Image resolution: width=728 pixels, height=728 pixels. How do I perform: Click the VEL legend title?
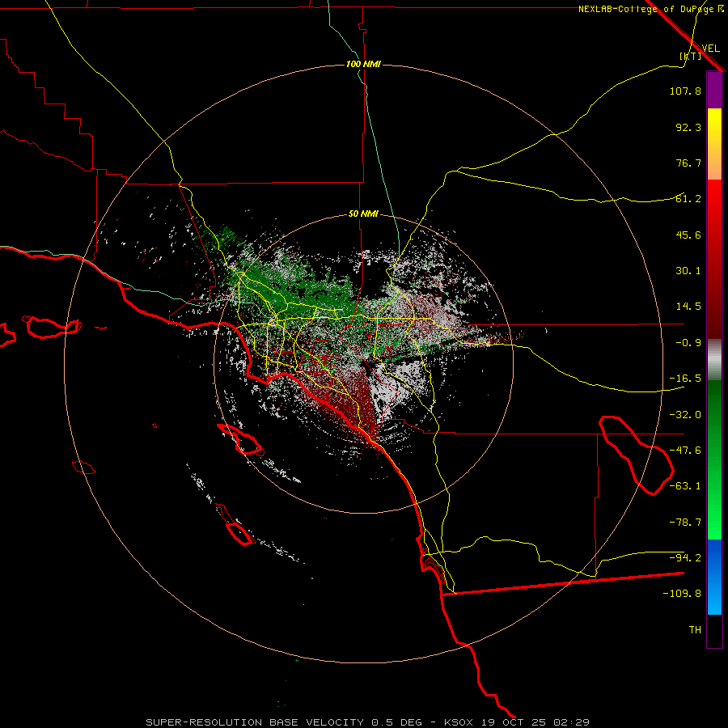pyautogui.click(x=710, y=49)
